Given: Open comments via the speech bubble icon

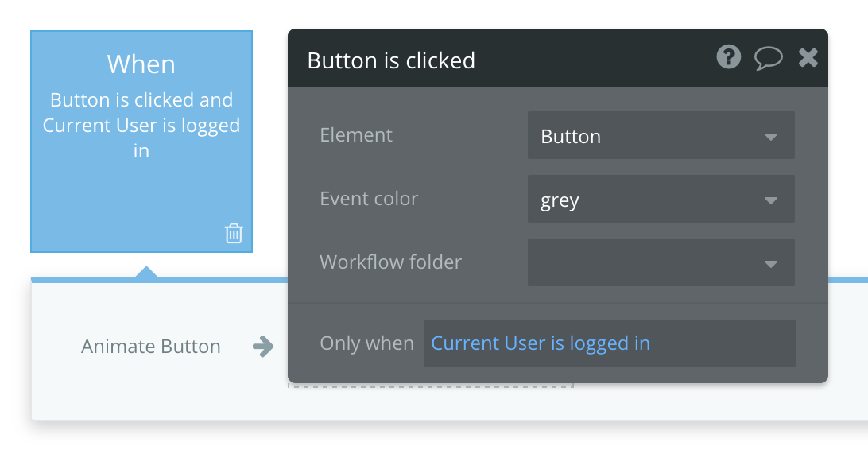Looking at the screenshot, I should coord(768,58).
